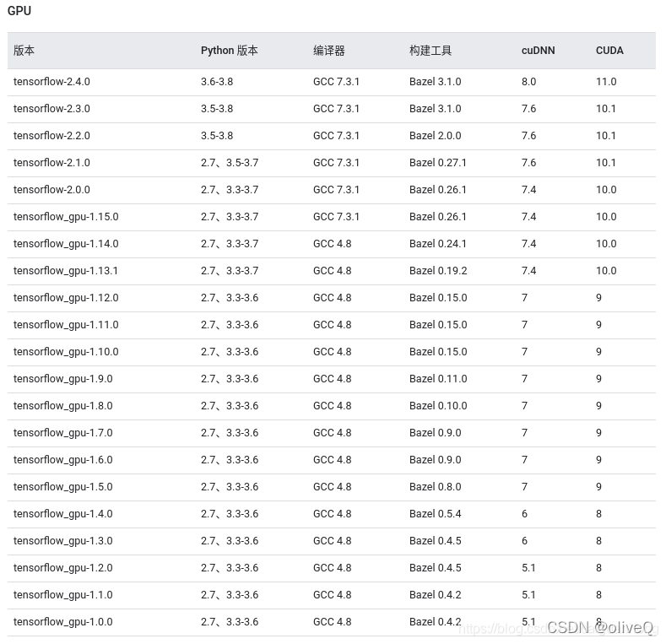Select the tensorflow_gpu-1.0.0 version cell
Viewport: 666px width, 644px height.
tap(62, 622)
